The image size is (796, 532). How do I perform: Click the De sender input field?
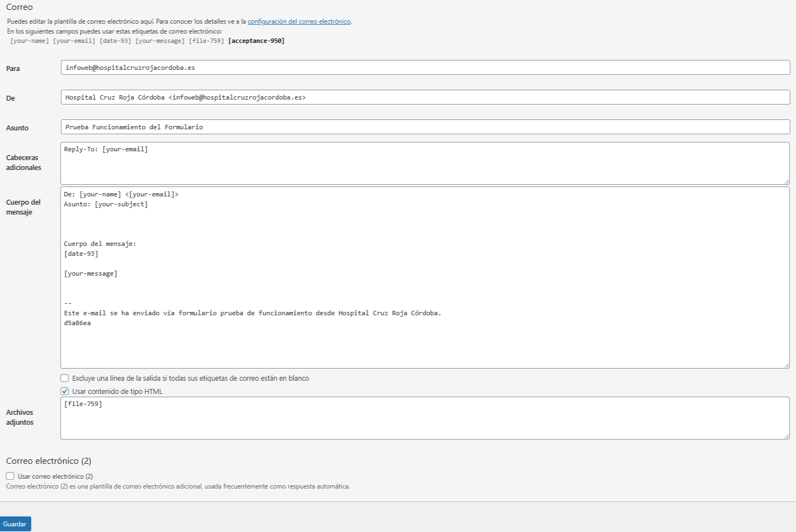425,97
